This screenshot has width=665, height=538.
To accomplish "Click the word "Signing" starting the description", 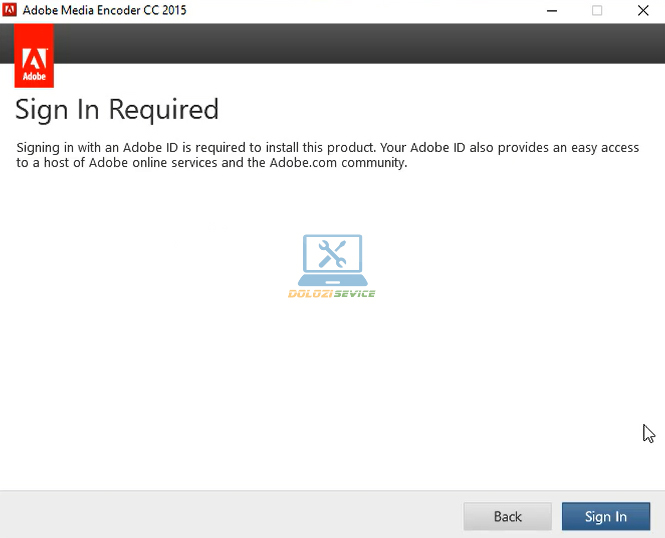I will point(41,148).
